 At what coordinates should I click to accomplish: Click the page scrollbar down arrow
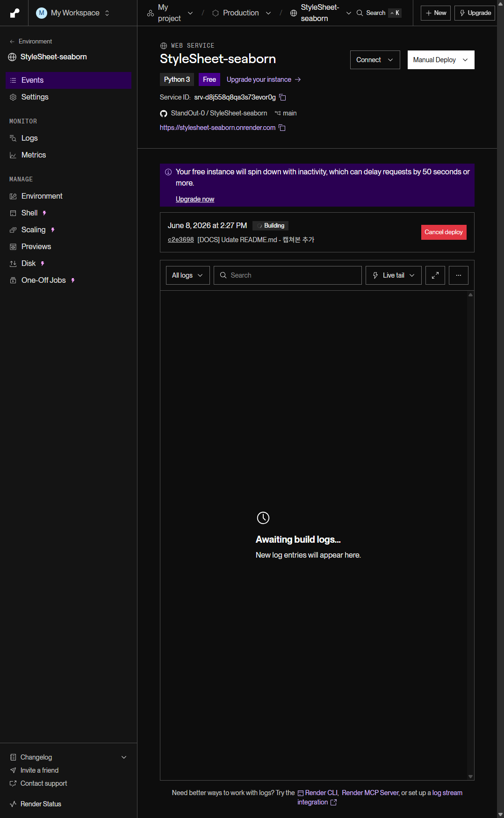500,814
